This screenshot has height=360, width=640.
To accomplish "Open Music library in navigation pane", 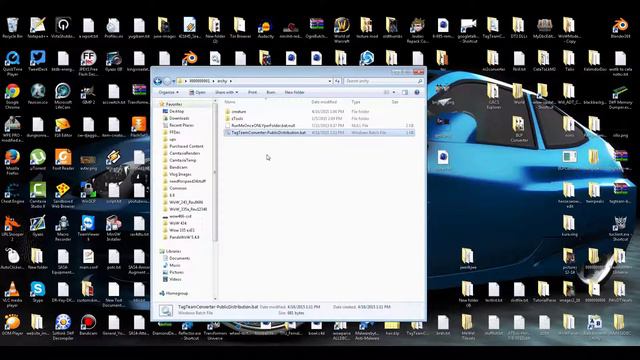I will (x=175, y=265).
